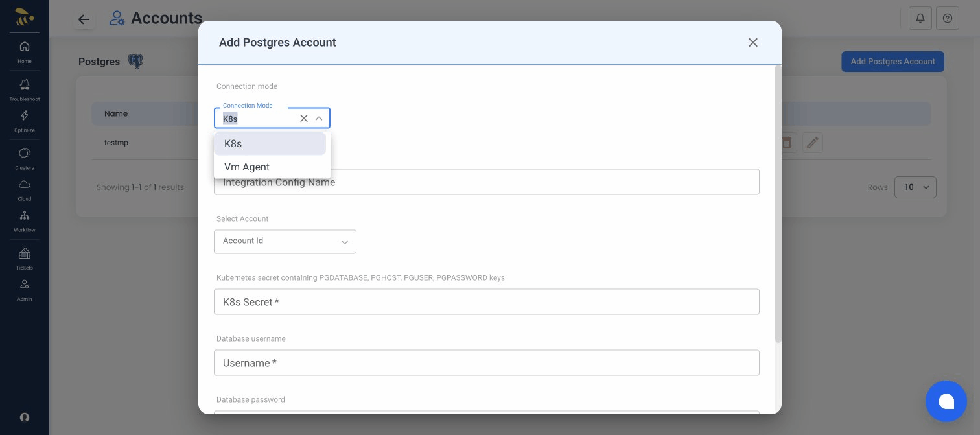Choose K8s as the connection mode
The height and width of the screenshot is (435, 980).
click(x=233, y=143)
